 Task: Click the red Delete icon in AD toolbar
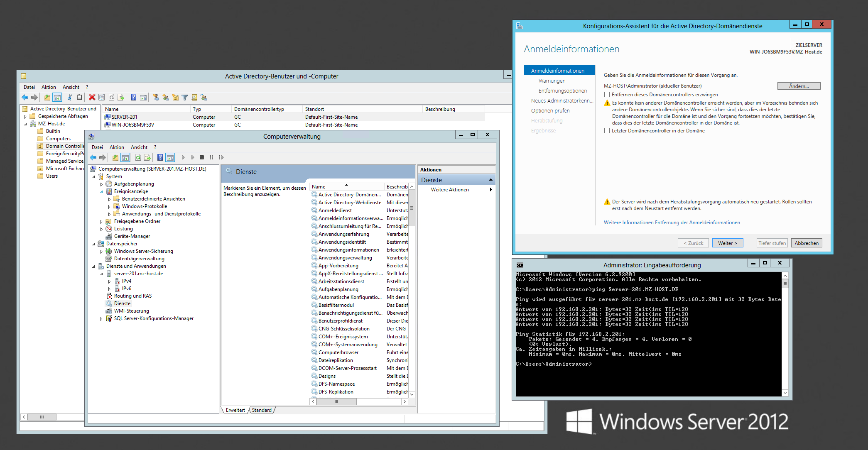click(92, 97)
